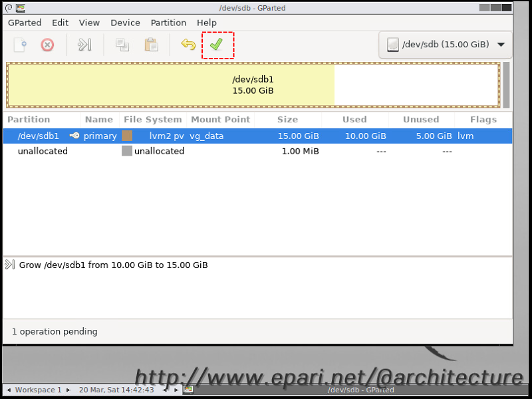The height and width of the screenshot is (399, 532).
Task: Open the GParted menu
Action: (25, 23)
